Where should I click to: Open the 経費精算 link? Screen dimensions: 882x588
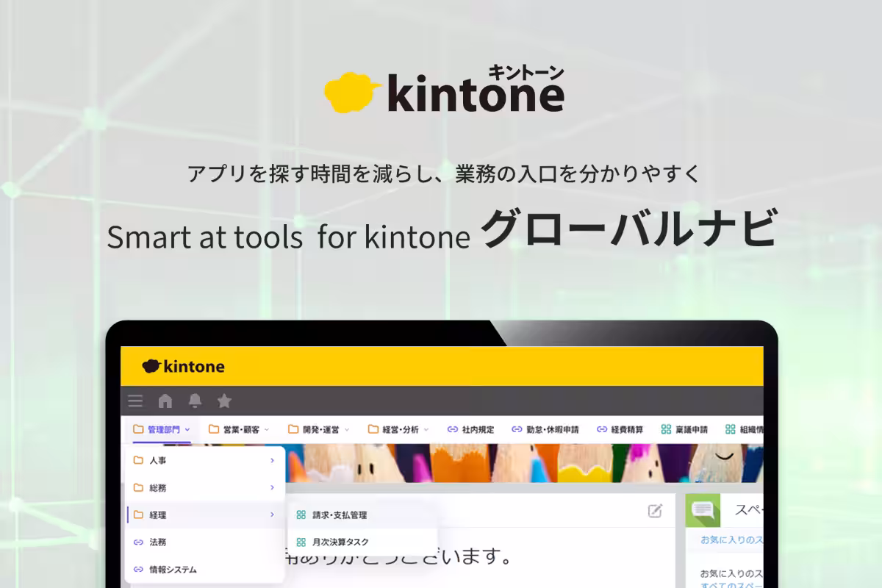pyautogui.click(x=620, y=429)
